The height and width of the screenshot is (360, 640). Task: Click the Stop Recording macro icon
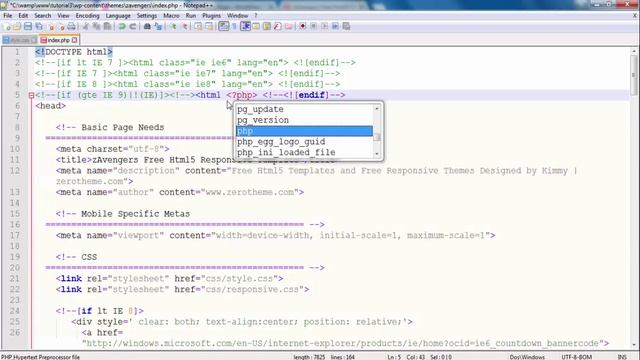[313, 27]
